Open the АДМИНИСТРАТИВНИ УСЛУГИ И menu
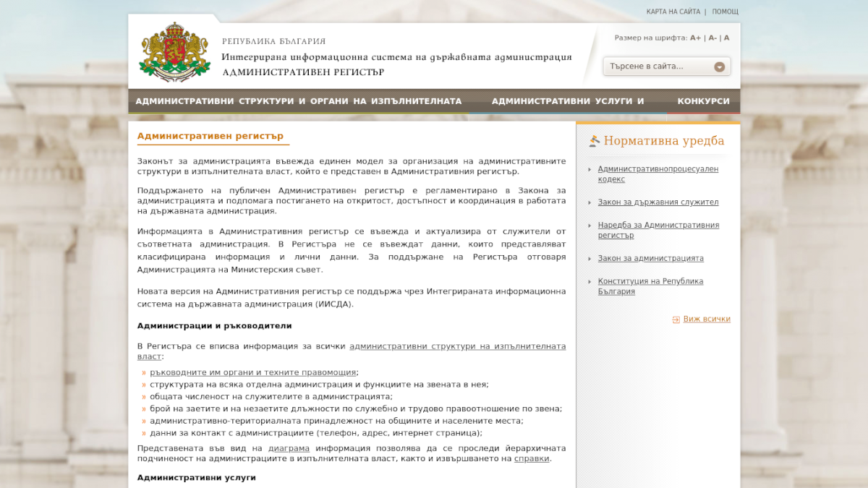This screenshot has height=488, width=868. pos(567,101)
